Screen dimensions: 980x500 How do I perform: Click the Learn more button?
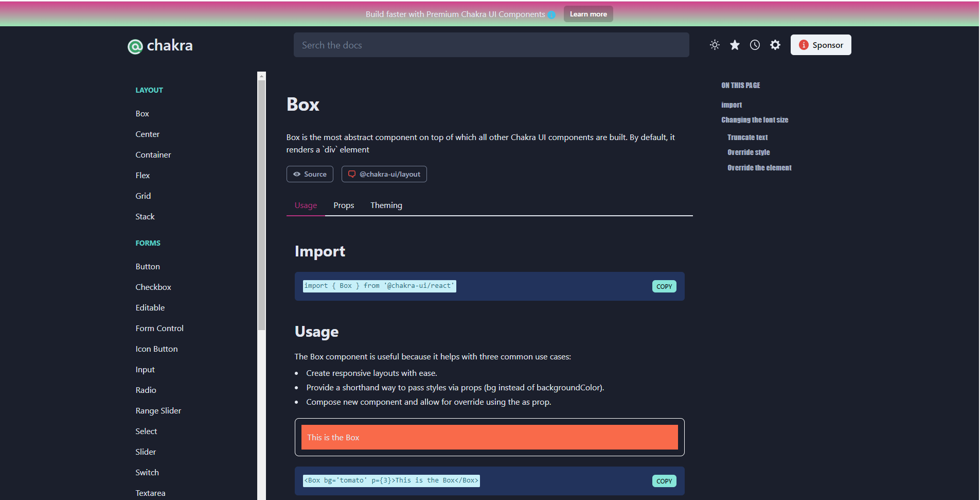coord(588,14)
